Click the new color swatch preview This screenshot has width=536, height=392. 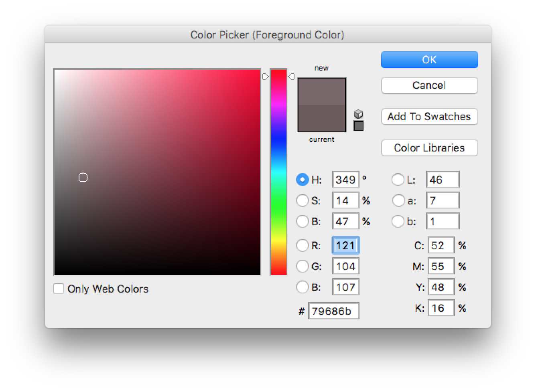[321, 91]
